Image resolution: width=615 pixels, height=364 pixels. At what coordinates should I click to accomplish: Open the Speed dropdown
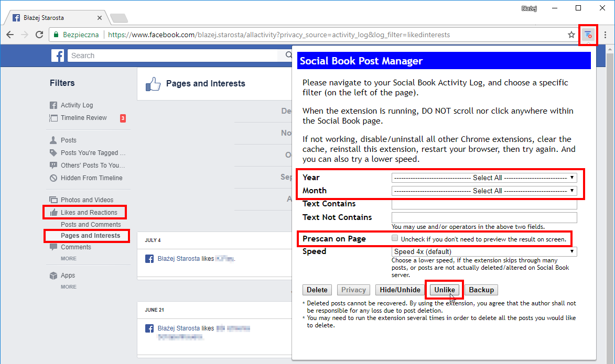[x=484, y=251]
